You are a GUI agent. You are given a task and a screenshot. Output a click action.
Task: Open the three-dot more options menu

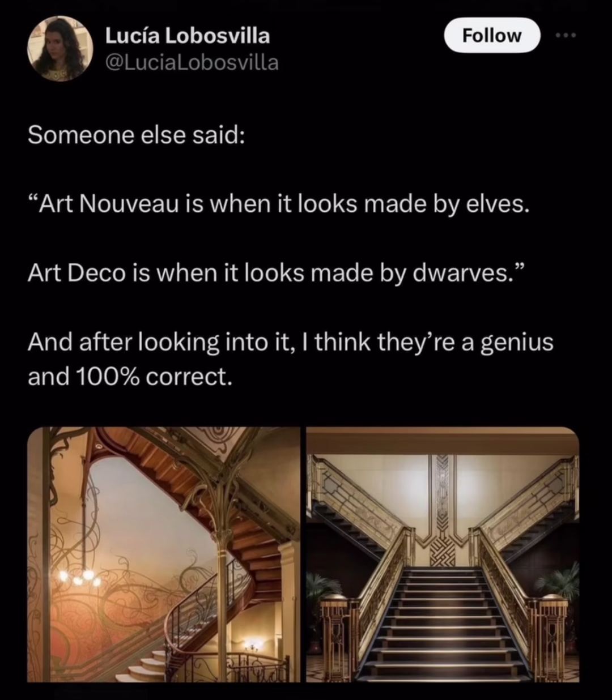click(566, 35)
